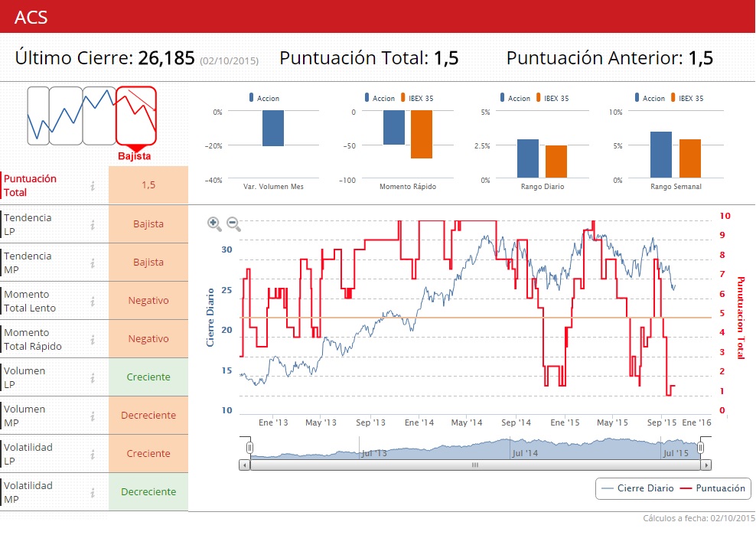Click the Puntuación Anterior 1,5 value

701,58
